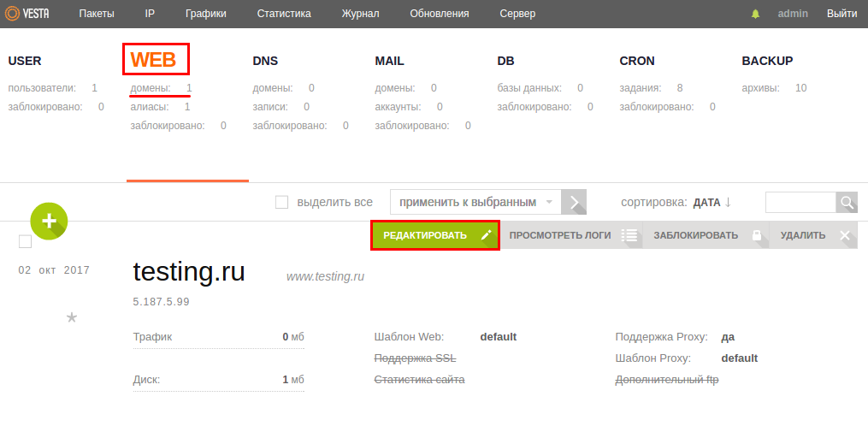Click the www.testing.ru alias text
The image size is (868, 426).
click(x=325, y=276)
